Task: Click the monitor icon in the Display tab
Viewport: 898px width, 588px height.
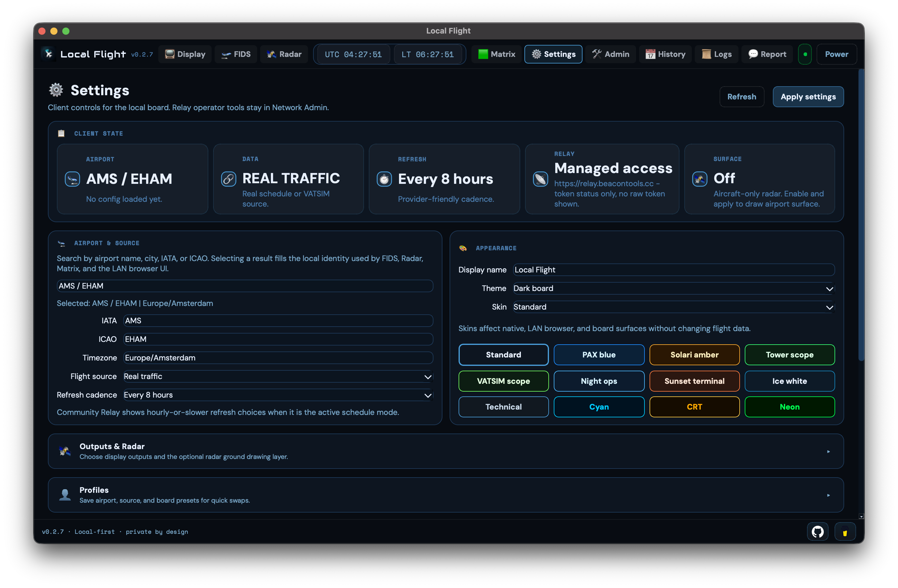Action: (x=170, y=54)
